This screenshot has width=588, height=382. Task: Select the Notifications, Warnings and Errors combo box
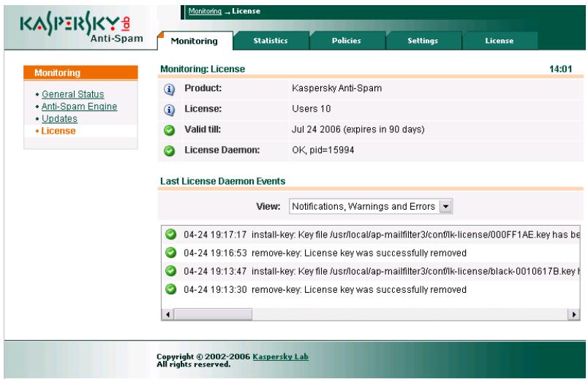(x=371, y=207)
